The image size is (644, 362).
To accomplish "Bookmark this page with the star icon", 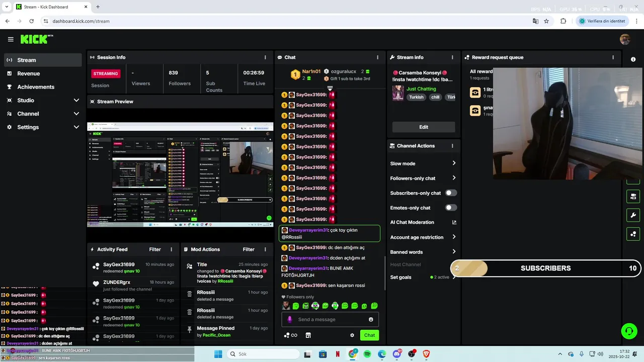I will (546, 21).
